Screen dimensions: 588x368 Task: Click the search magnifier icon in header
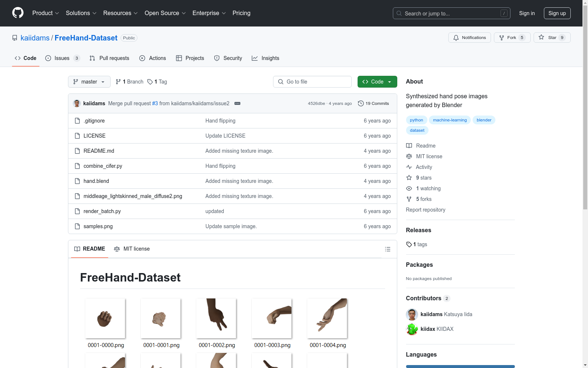coord(399,13)
